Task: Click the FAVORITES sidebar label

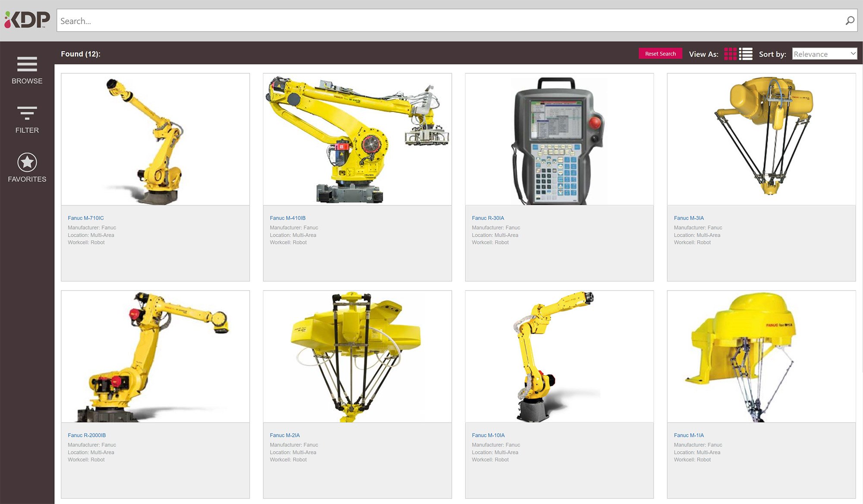Action: click(27, 179)
